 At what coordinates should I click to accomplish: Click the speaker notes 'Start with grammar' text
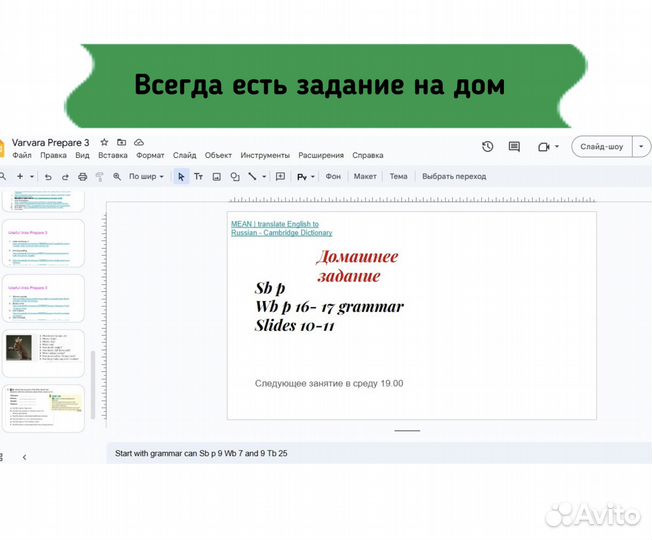point(201,453)
